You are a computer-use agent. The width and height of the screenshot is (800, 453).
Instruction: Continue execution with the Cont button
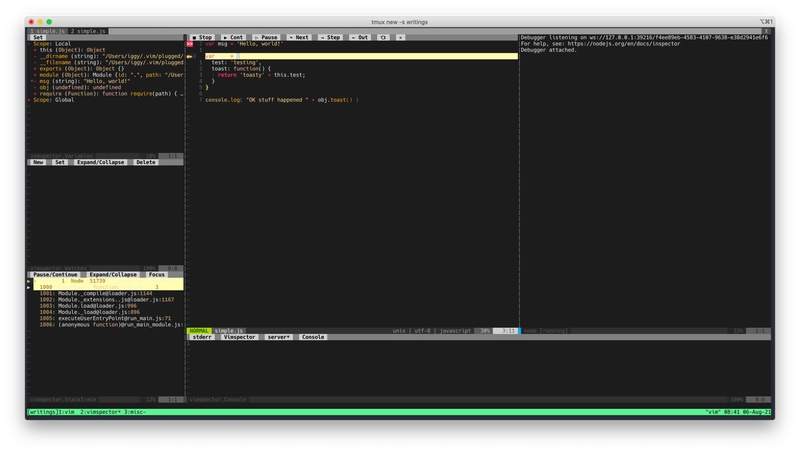(x=233, y=37)
